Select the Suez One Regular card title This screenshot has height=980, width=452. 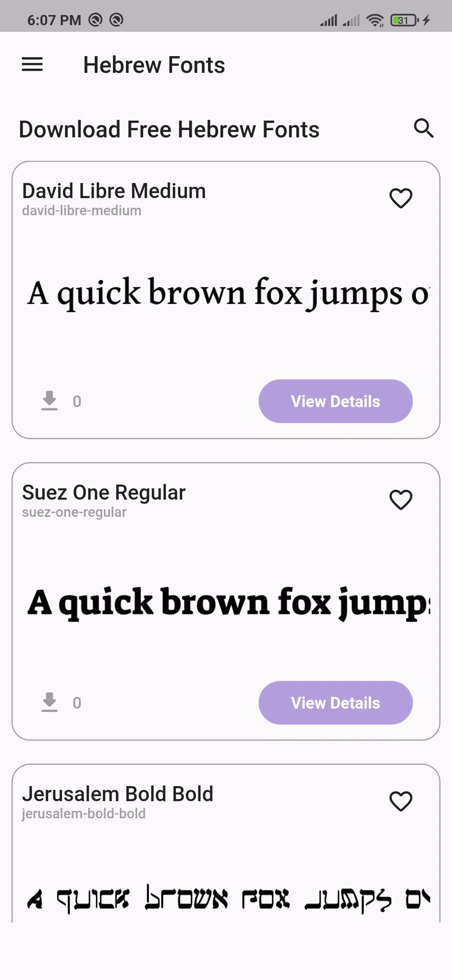(x=103, y=492)
